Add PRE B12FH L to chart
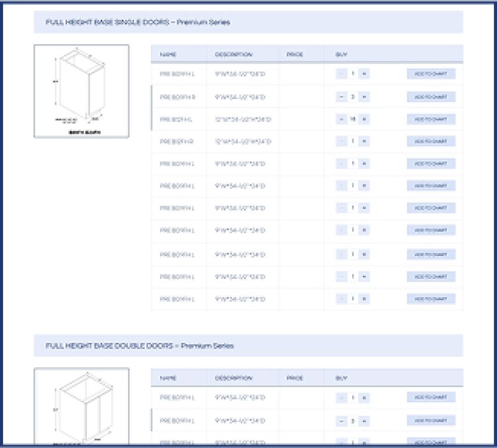The width and height of the screenshot is (497, 448). tap(431, 119)
